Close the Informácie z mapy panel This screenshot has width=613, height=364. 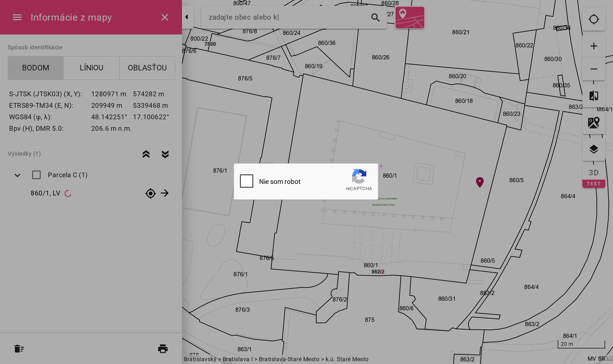pos(165,17)
